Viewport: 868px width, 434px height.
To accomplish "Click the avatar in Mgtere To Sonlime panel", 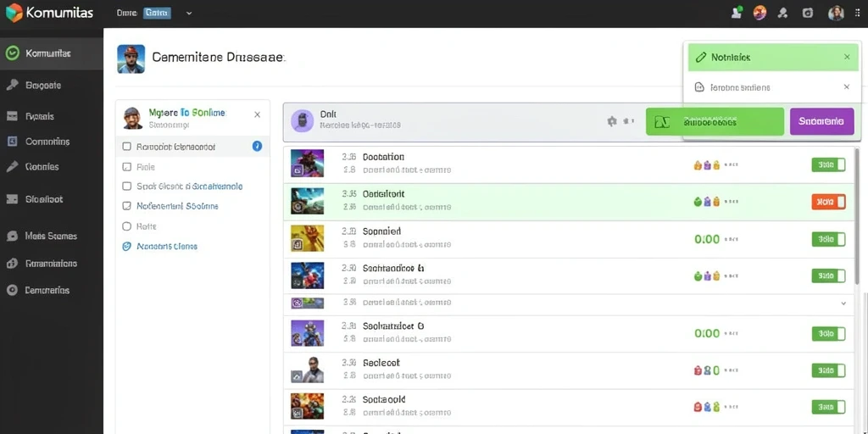I will (132, 118).
